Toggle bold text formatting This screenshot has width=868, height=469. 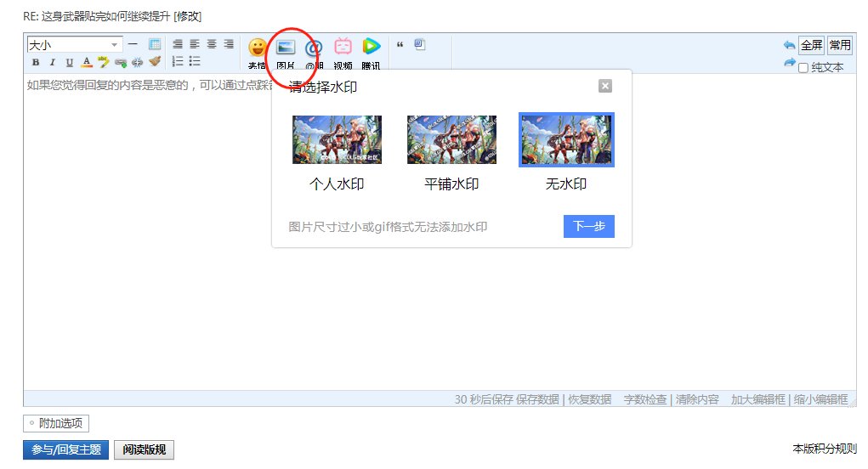pyautogui.click(x=36, y=62)
